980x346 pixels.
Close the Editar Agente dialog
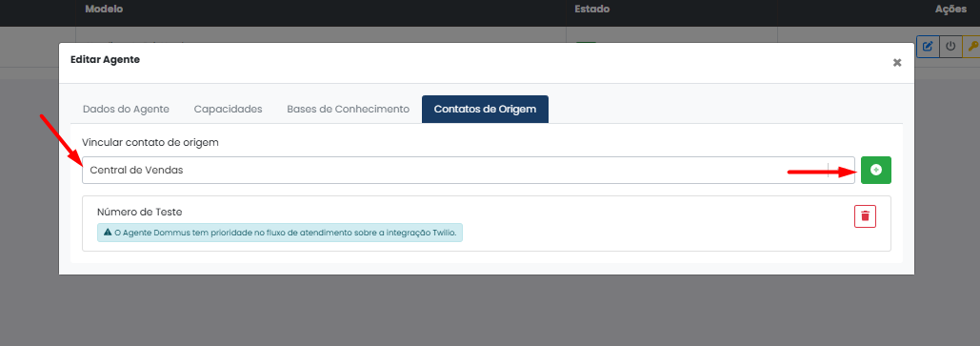click(x=897, y=63)
